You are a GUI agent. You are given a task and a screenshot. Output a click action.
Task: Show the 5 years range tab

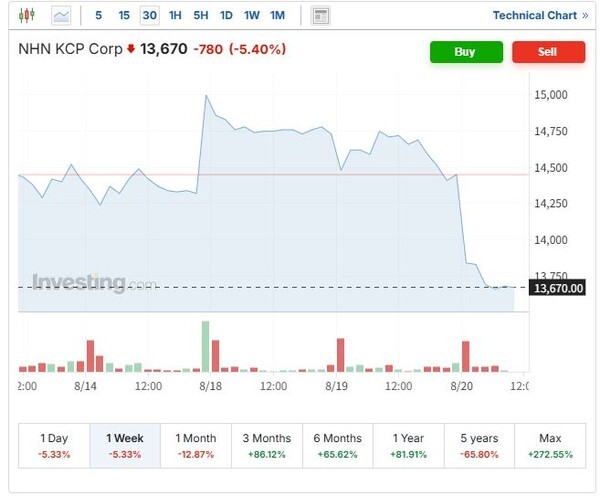click(479, 446)
